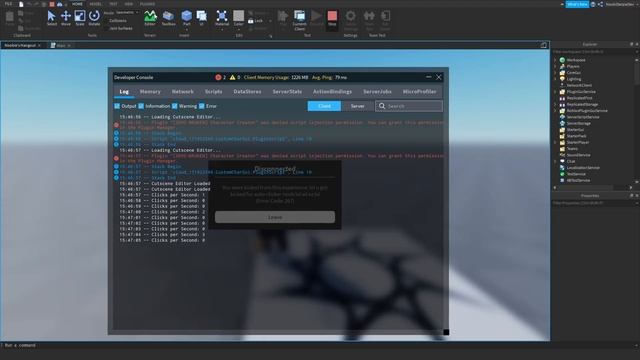
Task: Click the Search field in Developer Console
Action: pyautogui.click(x=409, y=106)
